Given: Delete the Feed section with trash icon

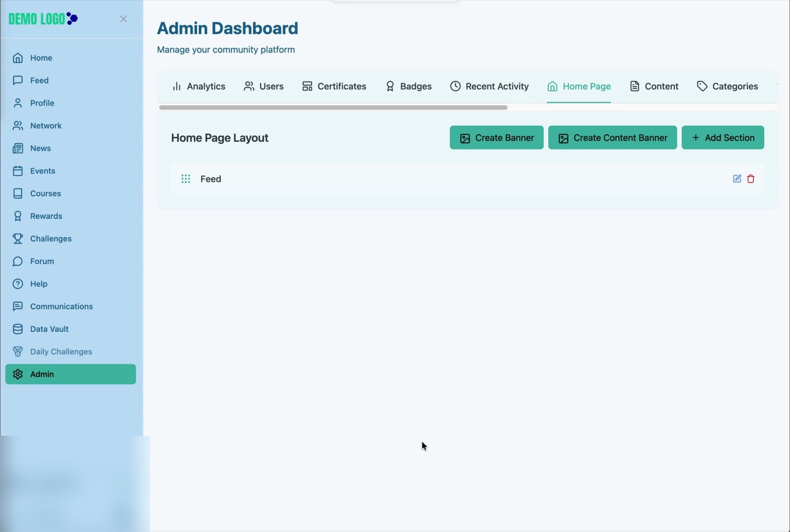Looking at the screenshot, I should click(751, 179).
